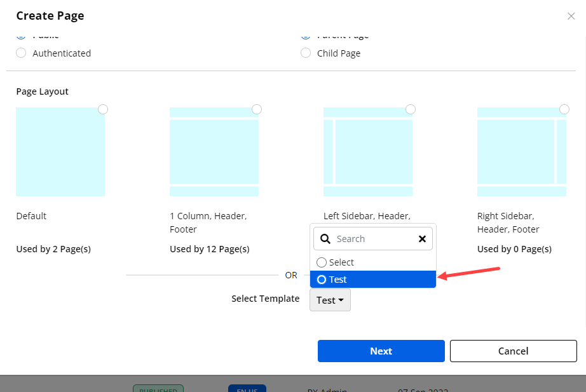Viewport: 586px width, 392px height.
Task: Select the Left Sidebar layout radio button
Action: 411,109
